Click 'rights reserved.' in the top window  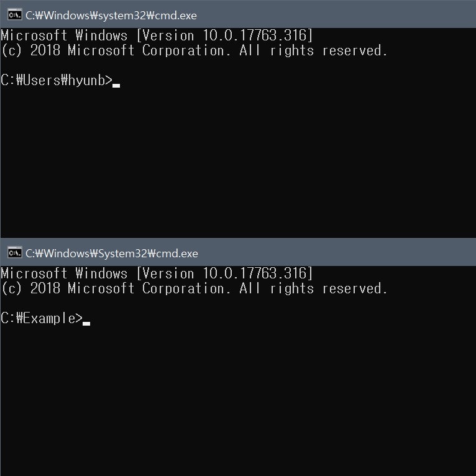coord(329,51)
